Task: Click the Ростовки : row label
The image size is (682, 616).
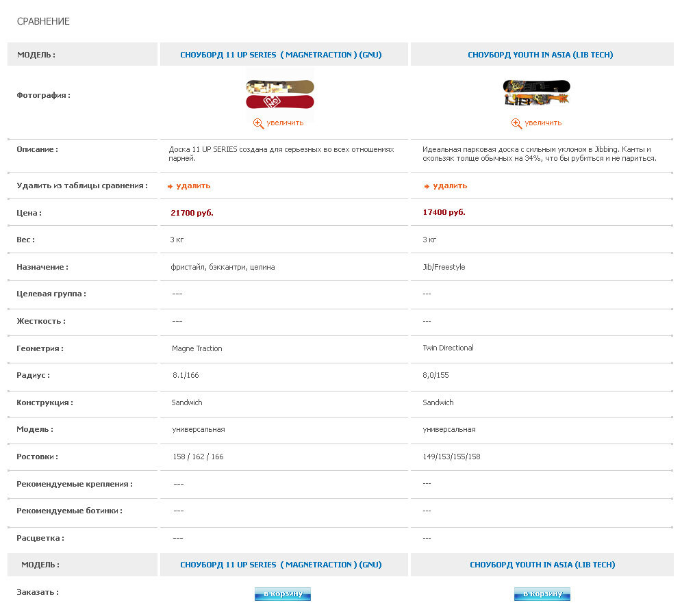Action: [38, 457]
